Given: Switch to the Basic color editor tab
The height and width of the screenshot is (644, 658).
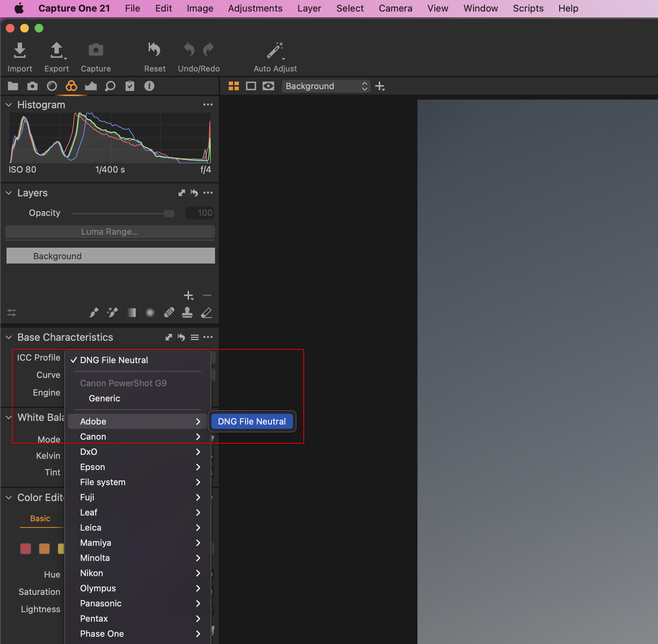Looking at the screenshot, I should [x=40, y=519].
